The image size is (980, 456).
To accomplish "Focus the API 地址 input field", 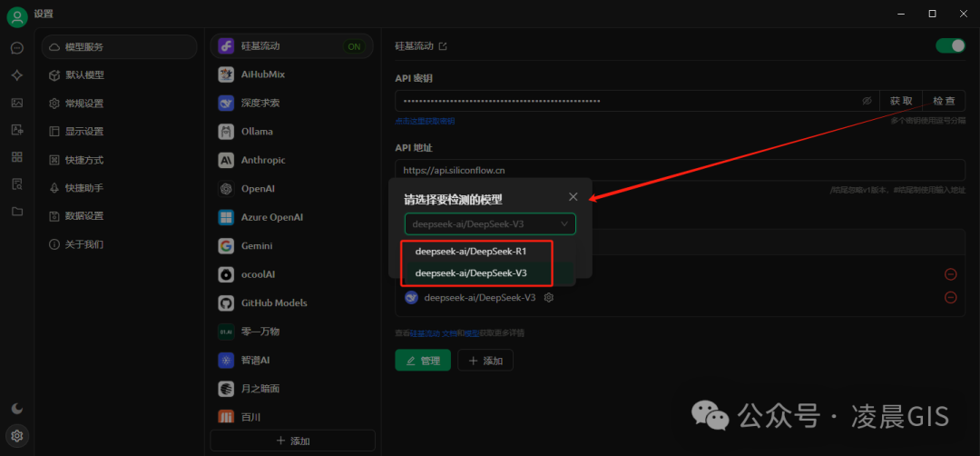I will pyautogui.click(x=680, y=170).
